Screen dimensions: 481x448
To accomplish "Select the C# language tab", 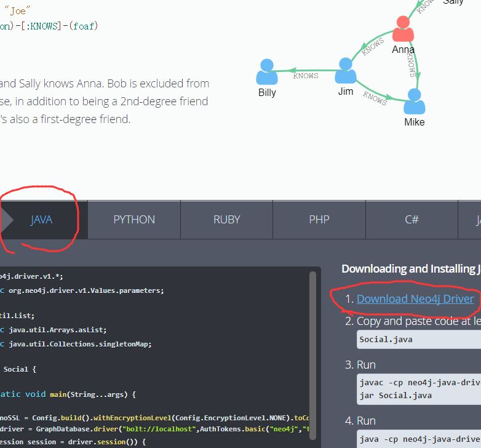I will pos(411,220).
